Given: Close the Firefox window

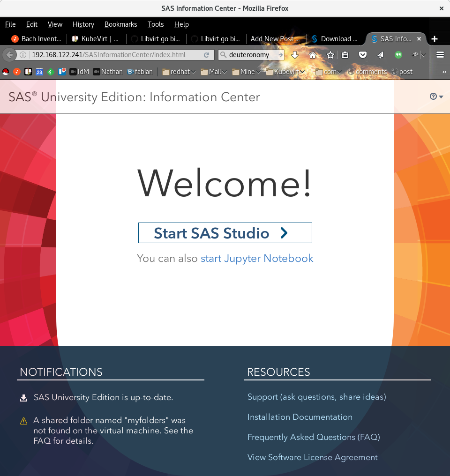Looking at the screenshot, I should (x=442, y=8).
